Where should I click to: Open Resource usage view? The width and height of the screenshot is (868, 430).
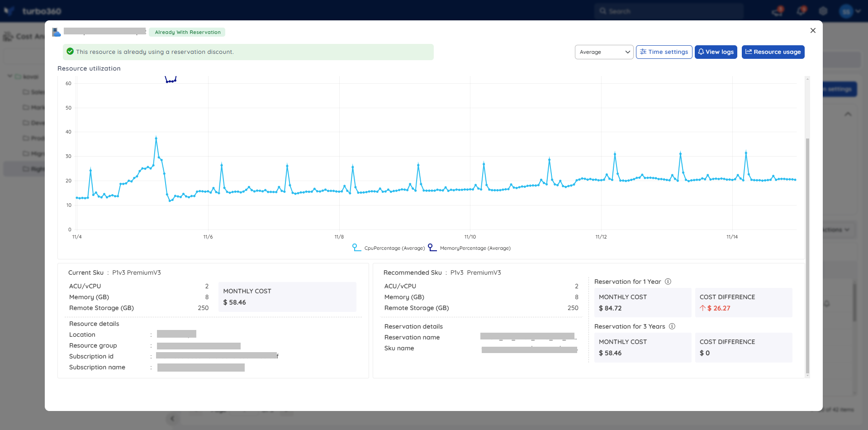click(773, 52)
